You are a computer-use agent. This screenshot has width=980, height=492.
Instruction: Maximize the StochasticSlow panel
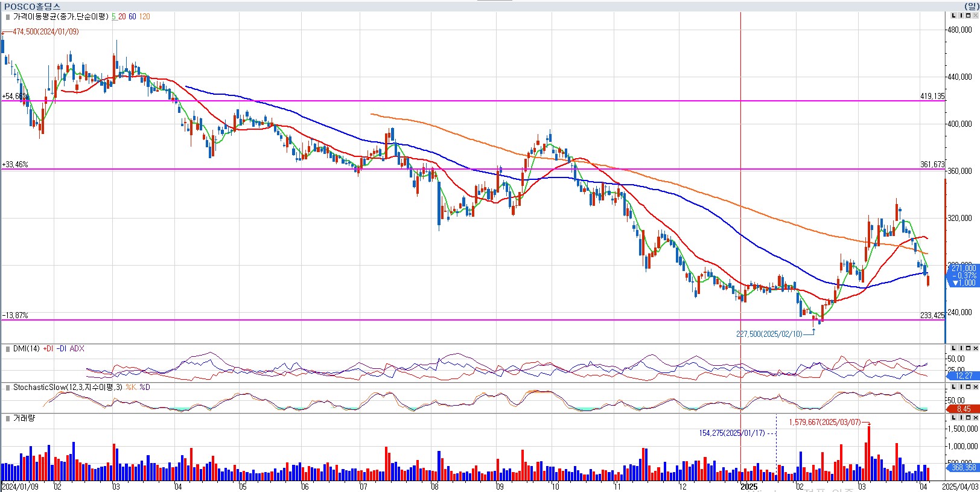pos(968,386)
